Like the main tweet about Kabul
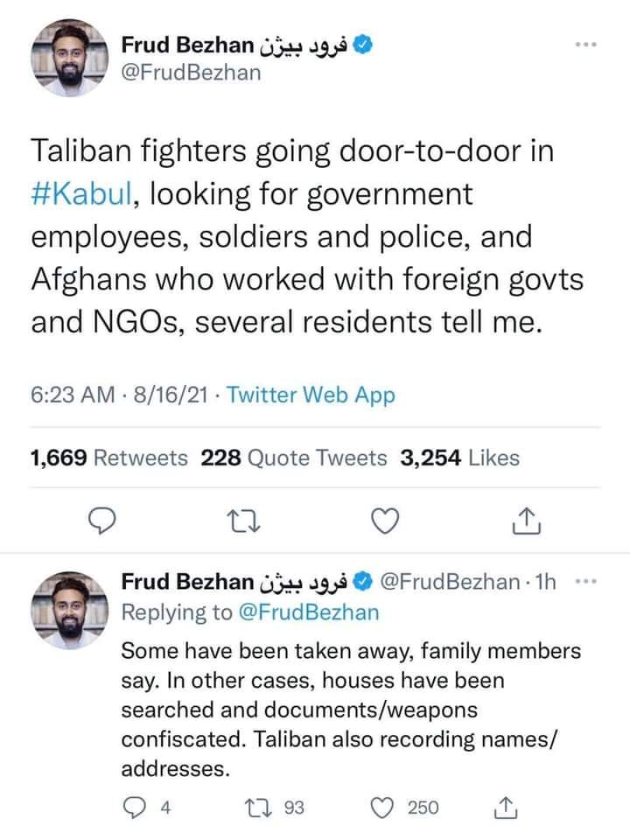630x840 pixels. [384, 521]
